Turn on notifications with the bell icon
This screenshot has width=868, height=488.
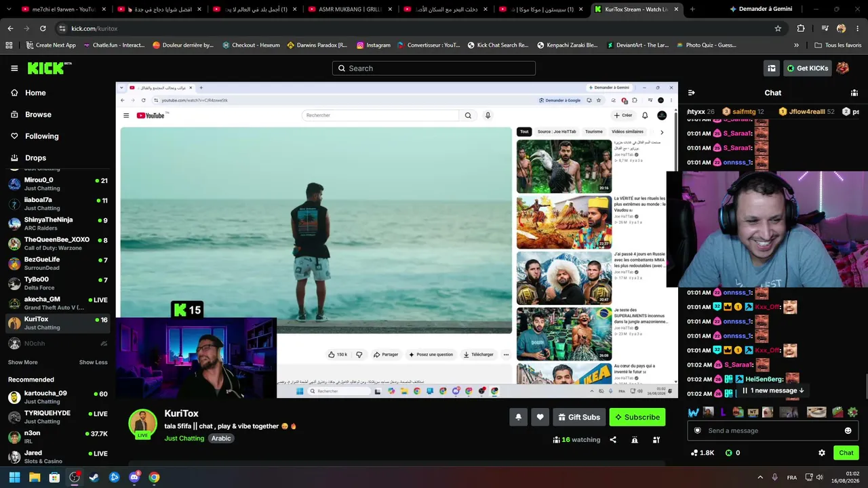[518, 418]
